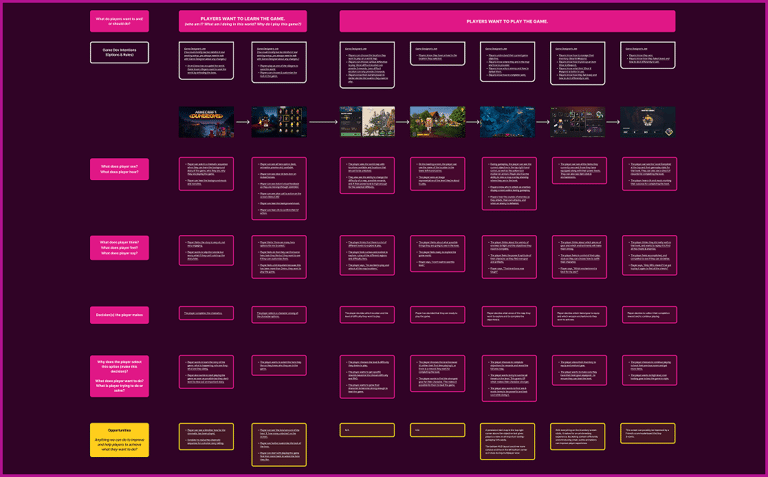The height and width of the screenshot is (477, 768).
Task: Select the decision card 'player selects a character'
Action: click(279, 315)
